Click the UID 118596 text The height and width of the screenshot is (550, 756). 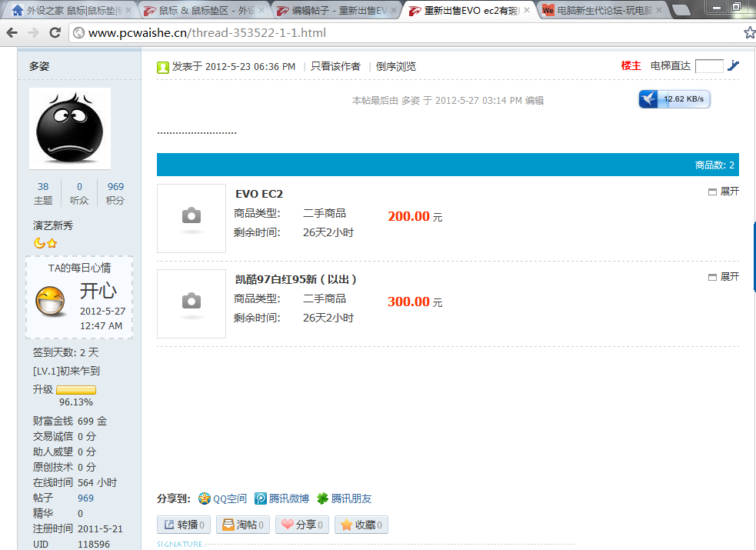(72, 544)
